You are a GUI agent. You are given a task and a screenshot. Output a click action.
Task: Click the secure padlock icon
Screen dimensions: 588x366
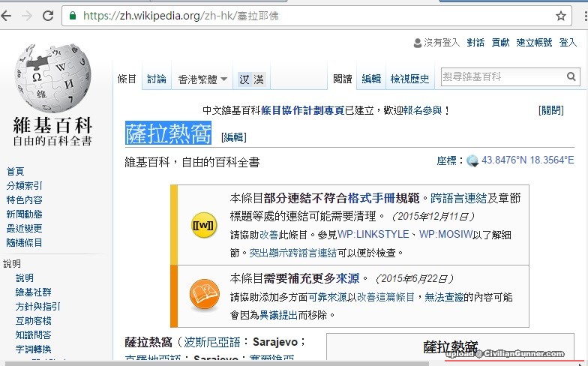coord(72,16)
